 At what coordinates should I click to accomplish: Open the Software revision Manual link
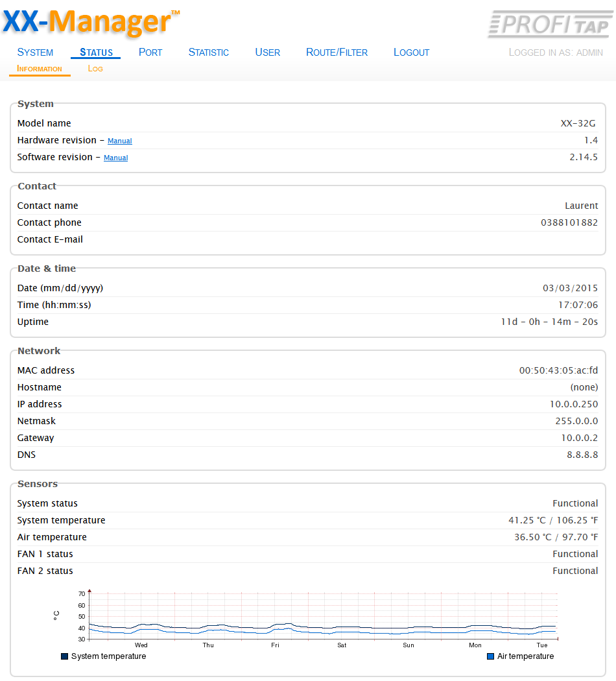coord(115,158)
